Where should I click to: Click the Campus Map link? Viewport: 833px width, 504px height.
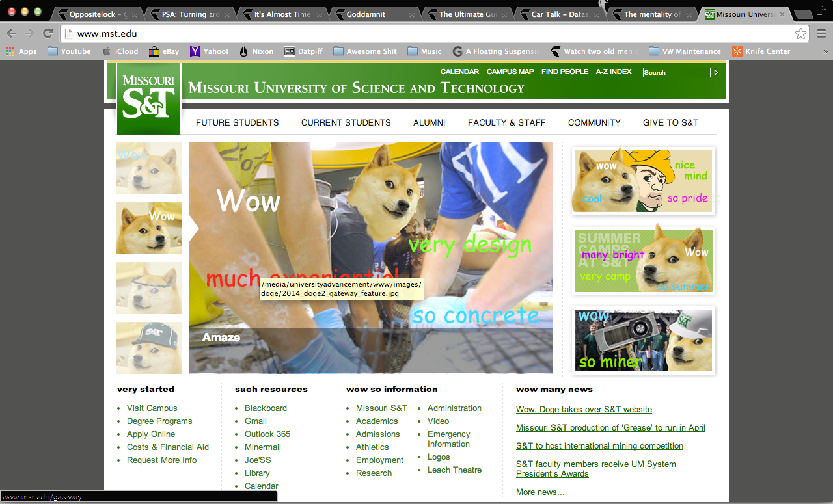pyautogui.click(x=510, y=72)
